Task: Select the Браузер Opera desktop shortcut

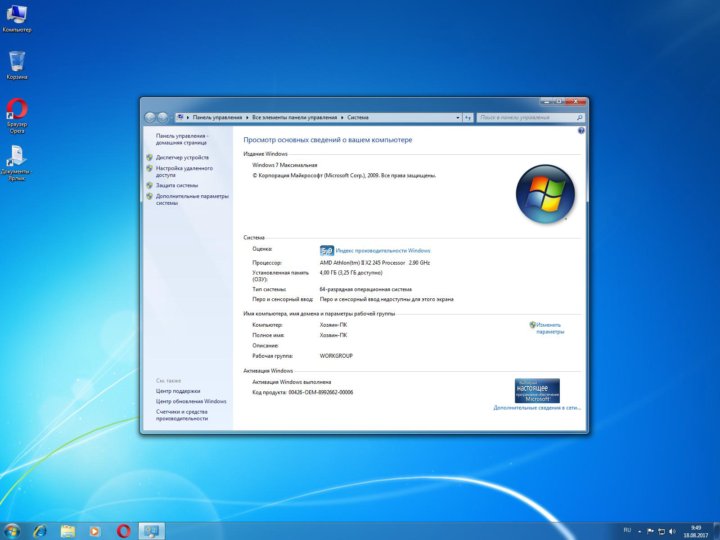Action: point(17,116)
